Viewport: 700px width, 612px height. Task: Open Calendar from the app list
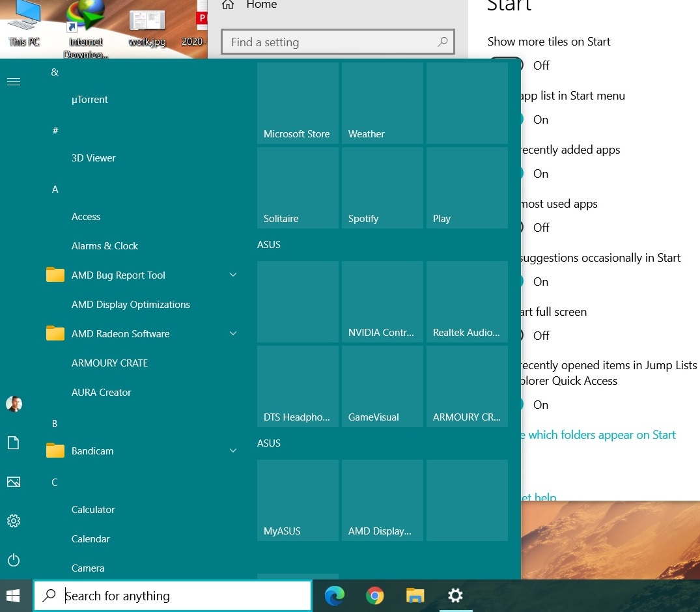(x=90, y=539)
